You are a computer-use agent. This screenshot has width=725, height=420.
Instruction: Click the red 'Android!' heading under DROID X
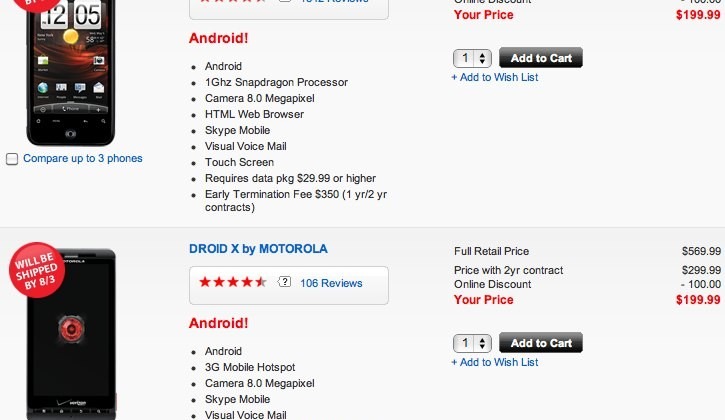(x=219, y=323)
